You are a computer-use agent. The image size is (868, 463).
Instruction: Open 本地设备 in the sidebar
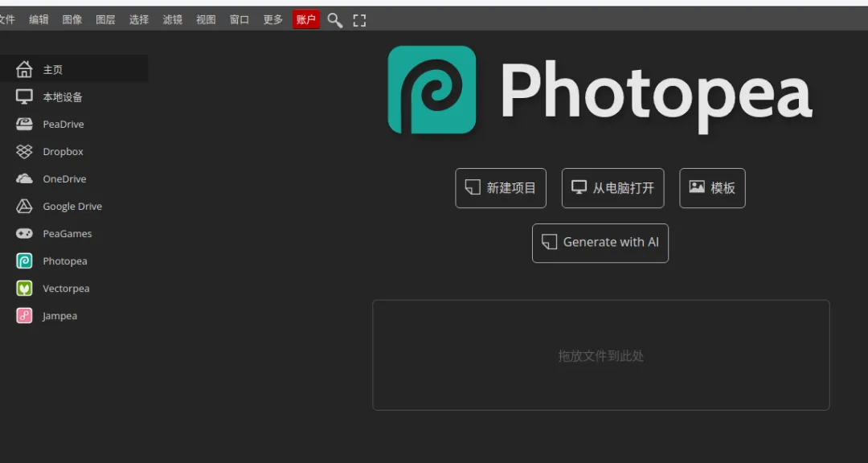pos(74,97)
